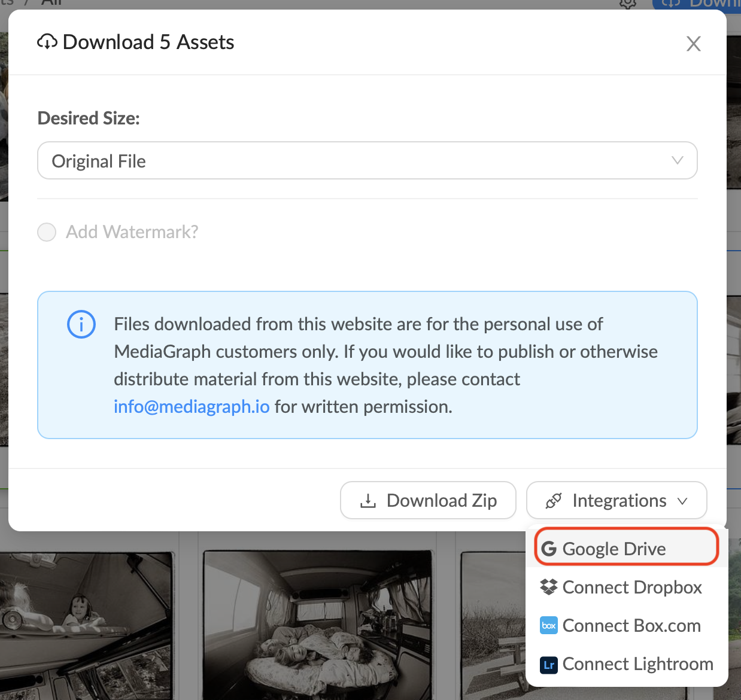Click the Dropbox logo icon
741x700 pixels.
pos(549,587)
